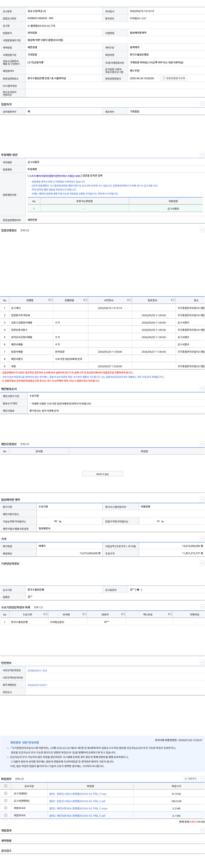Click the 공동수급협정서제출 row

click(x=102, y=322)
